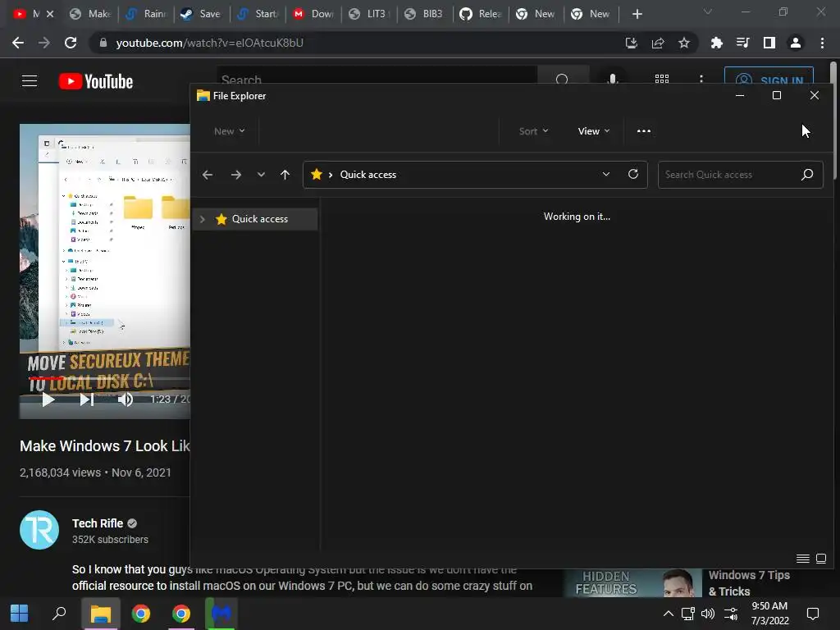Open YouTube settings three-dot menu
Viewport: 840px width, 630px height.
[701, 79]
